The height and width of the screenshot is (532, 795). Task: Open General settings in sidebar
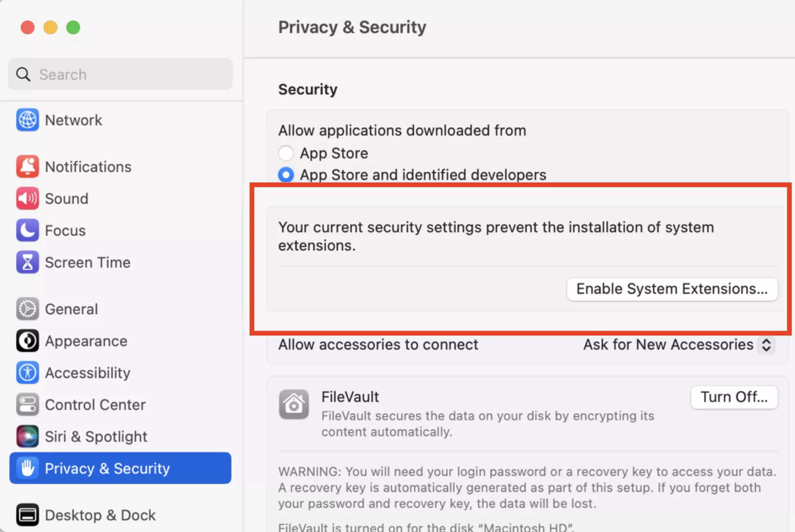(x=71, y=309)
